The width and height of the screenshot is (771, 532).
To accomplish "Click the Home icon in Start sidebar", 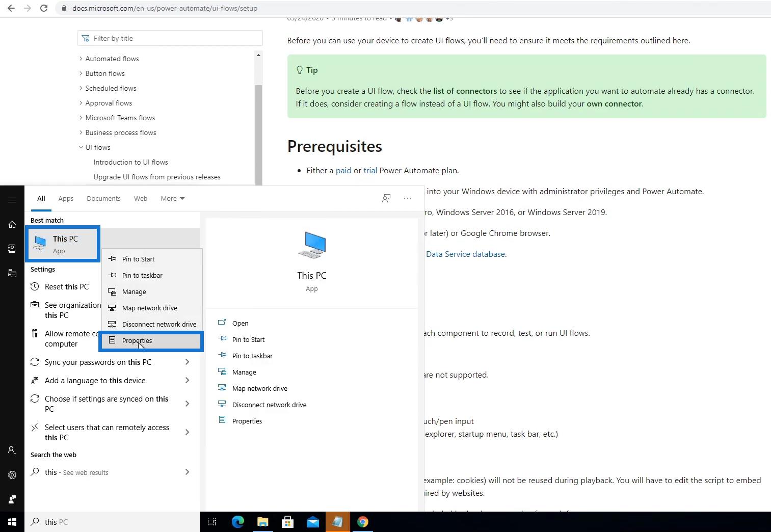I will coord(12,224).
